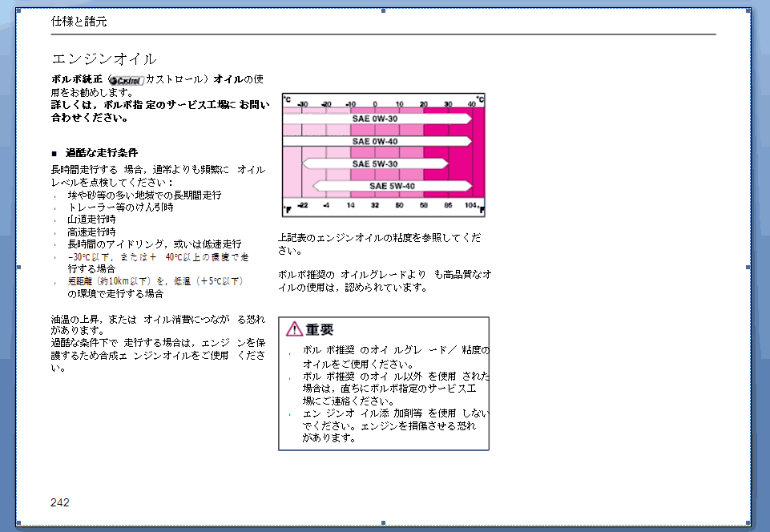Click the bullet 高速走行時

click(91, 232)
